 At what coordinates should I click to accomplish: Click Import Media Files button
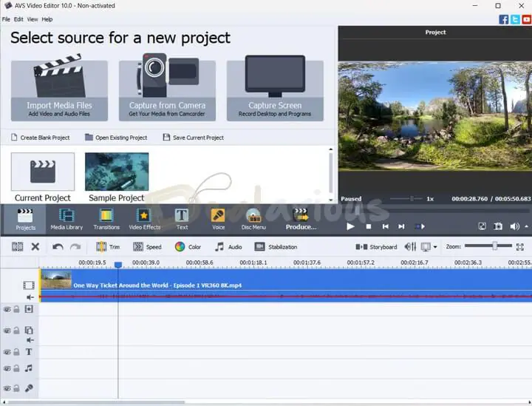click(x=59, y=90)
